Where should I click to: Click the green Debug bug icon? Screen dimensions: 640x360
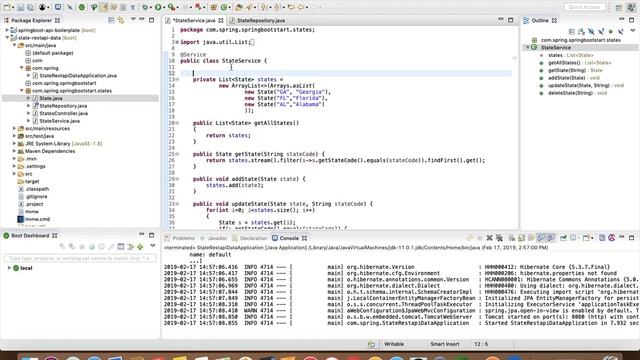point(145,7)
